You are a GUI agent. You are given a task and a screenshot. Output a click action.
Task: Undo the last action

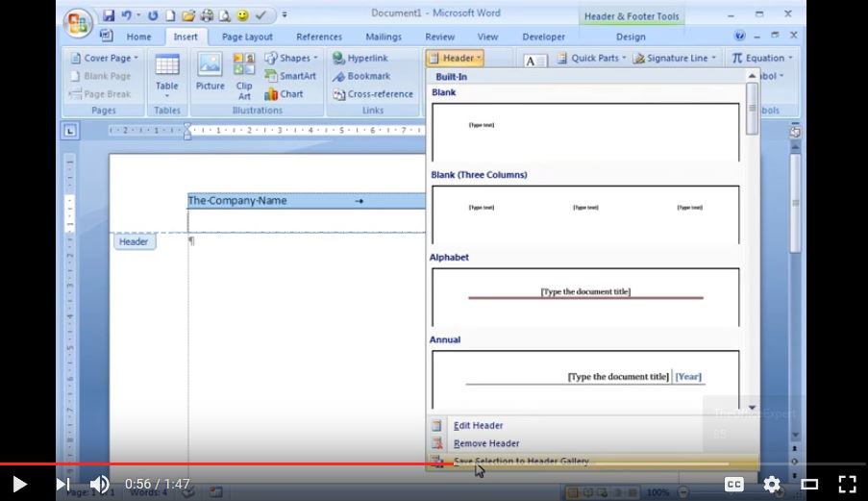(x=126, y=15)
